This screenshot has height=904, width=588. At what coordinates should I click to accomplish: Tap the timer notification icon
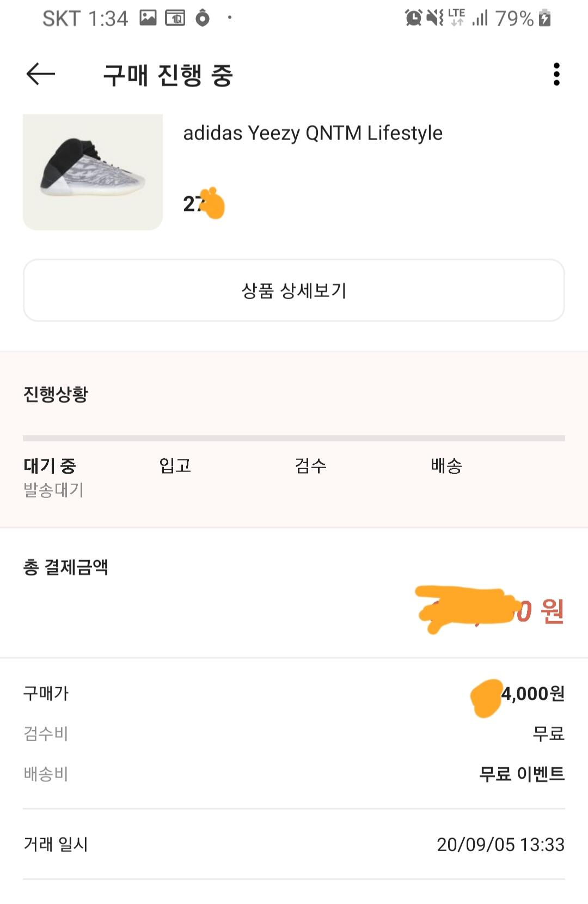click(x=203, y=18)
